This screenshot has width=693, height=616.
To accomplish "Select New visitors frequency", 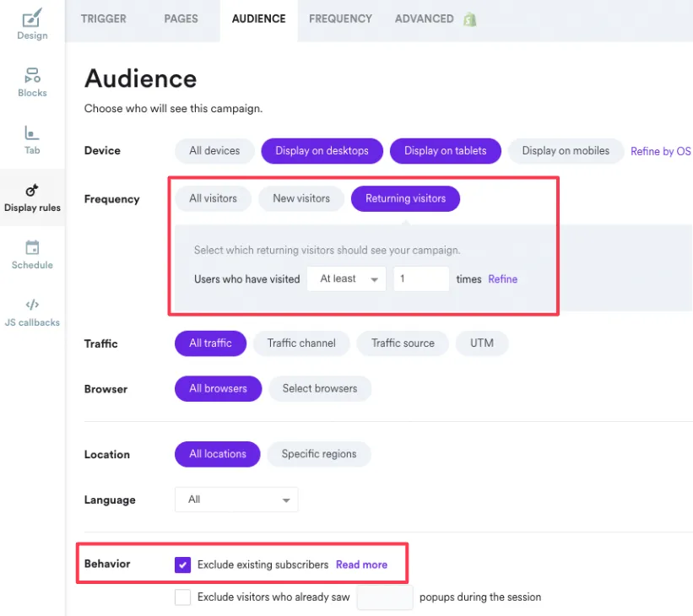I will point(301,198).
